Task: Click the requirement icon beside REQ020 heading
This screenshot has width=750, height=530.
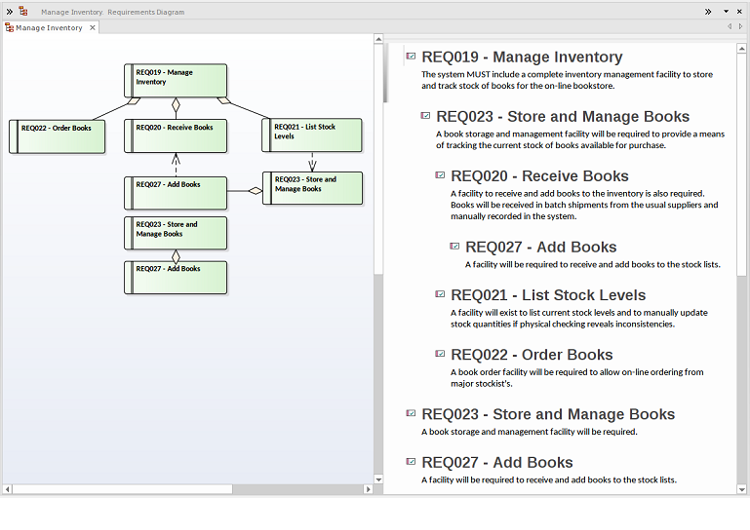Action: [440, 175]
